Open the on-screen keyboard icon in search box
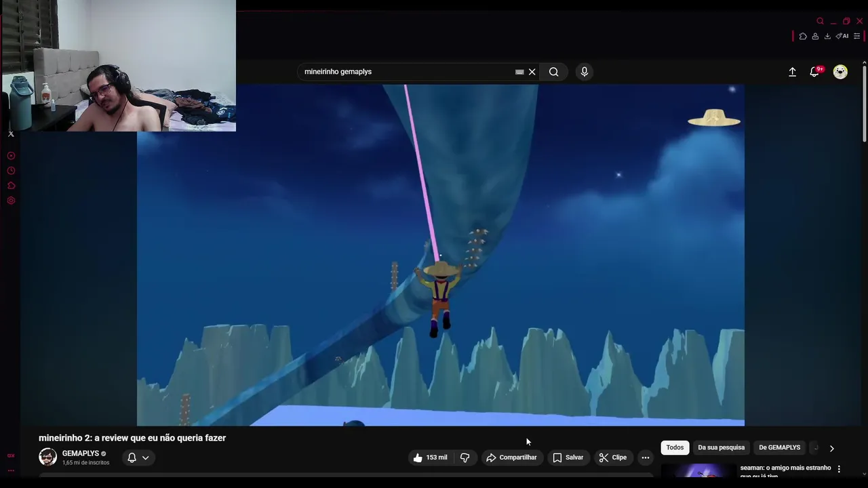The image size is (868, 488). 519,72
